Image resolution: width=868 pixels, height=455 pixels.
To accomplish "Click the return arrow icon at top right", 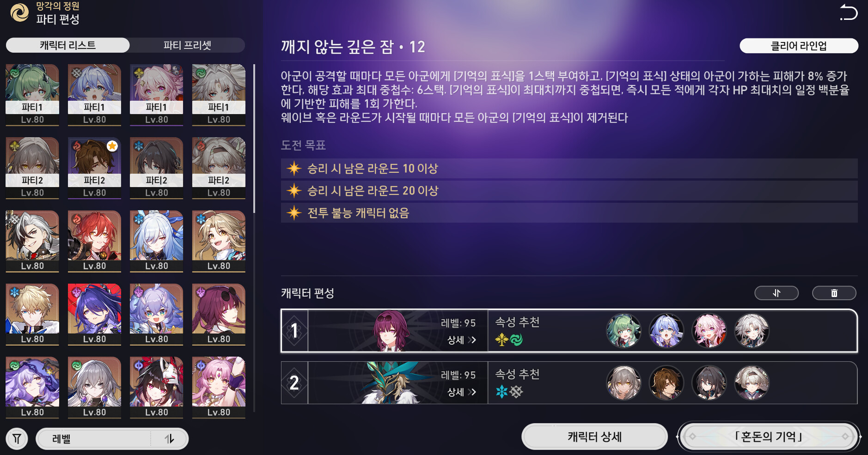I will (x=849, y=12).
